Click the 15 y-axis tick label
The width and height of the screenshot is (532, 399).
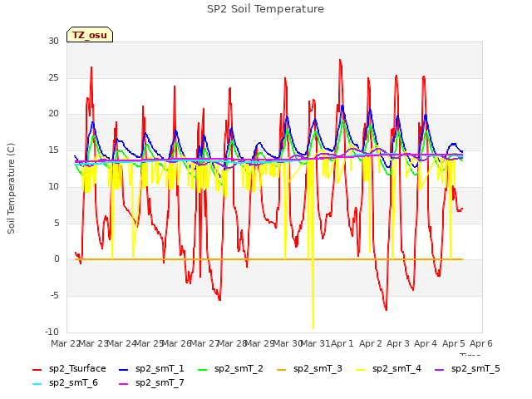[53, 150]
